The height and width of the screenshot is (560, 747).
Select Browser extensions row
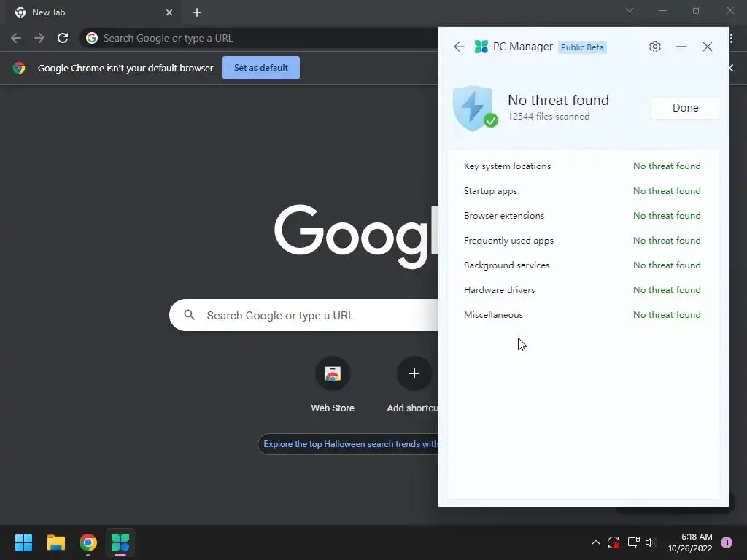pyautogui.click(x=583, y=216)
